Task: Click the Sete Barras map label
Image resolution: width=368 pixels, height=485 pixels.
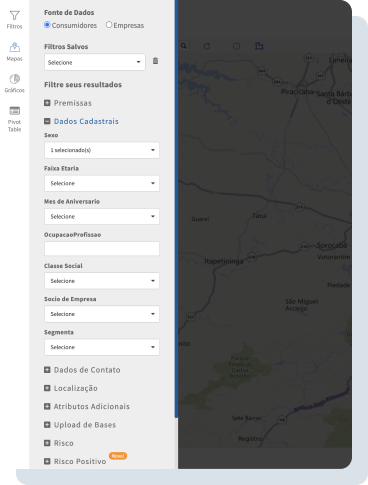Action: point(247,418)
